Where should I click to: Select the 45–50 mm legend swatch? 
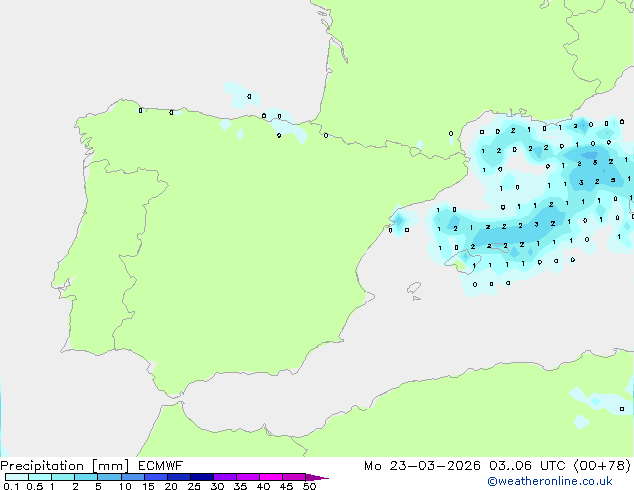pyautogui.click(x=294, y=477)
